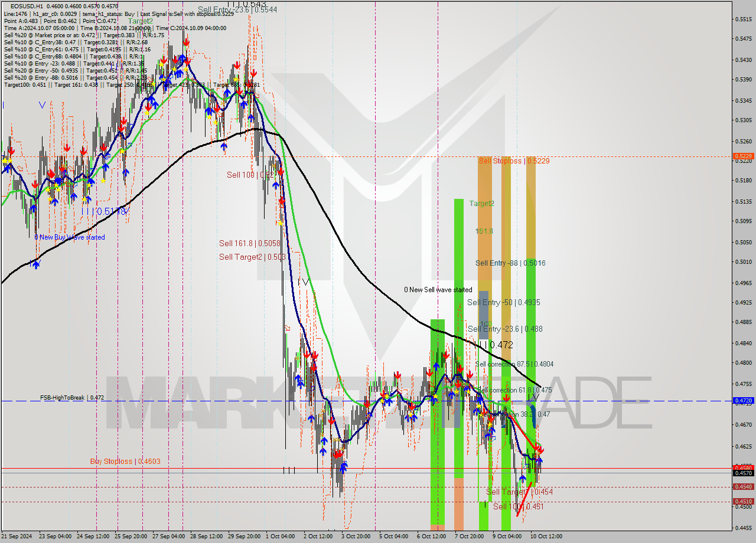
Task: Click the 0.4570 current price marker
Action: click(x=742, y=473)
